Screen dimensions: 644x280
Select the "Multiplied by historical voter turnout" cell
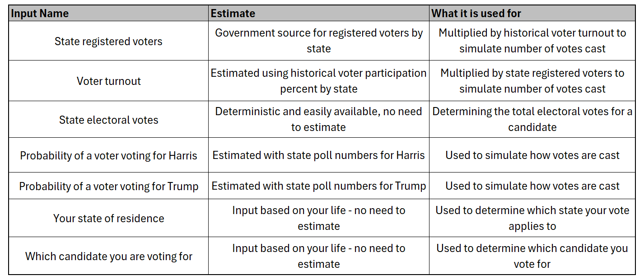click(532, 41)
